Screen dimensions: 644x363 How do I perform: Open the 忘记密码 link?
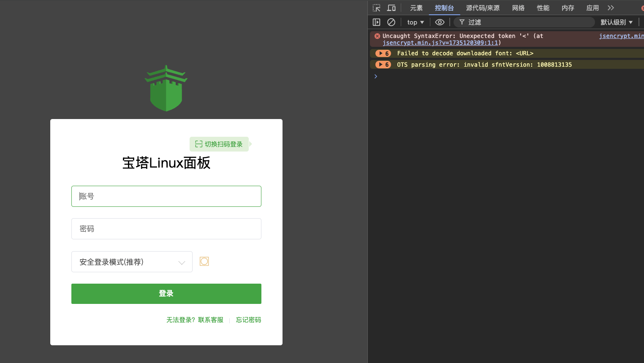point(248,320)
